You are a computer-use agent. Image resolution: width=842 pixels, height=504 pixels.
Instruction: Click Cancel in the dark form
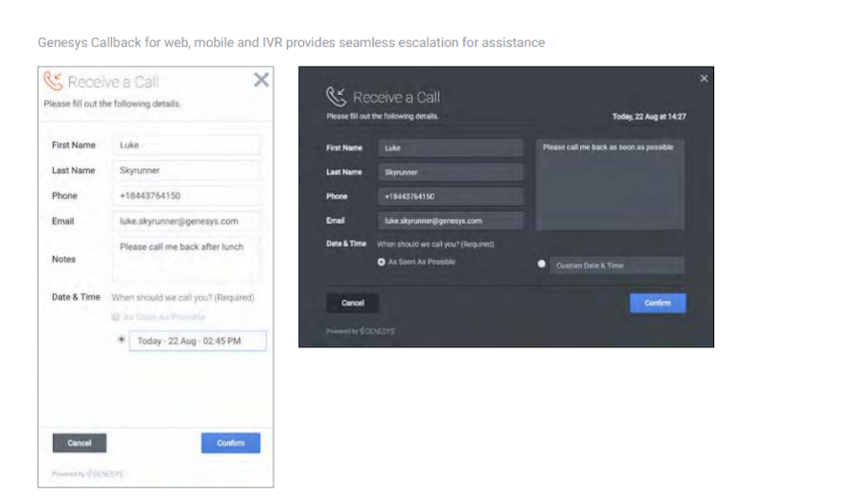[x=352, y=303]
